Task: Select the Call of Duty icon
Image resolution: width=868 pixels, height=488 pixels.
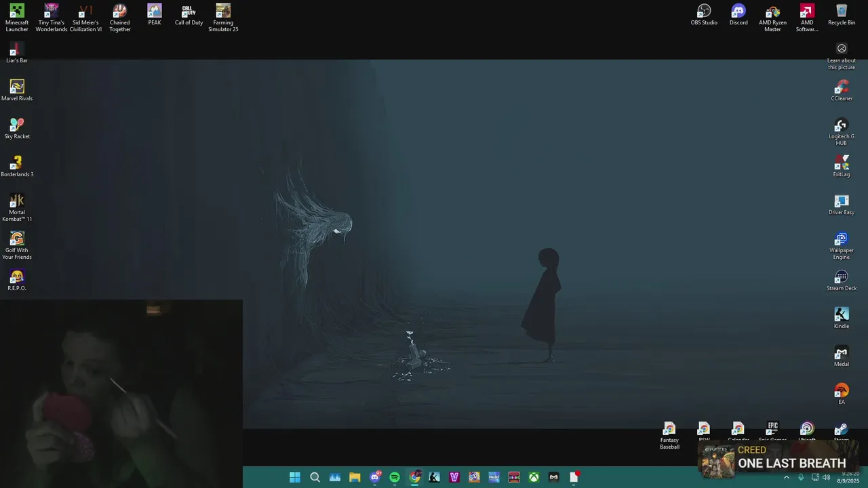Action: coord(189,15)
